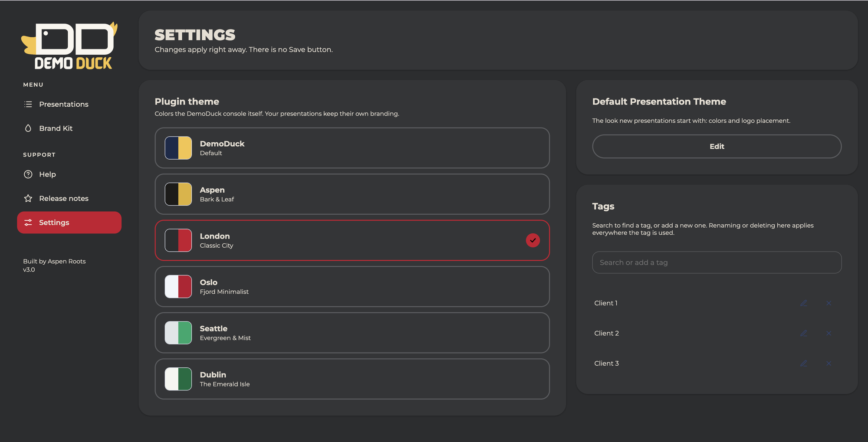Image resolution: width=868 pixels, height=442 pixels.
Task: Delete tag Client 1 with X icon
Action: pos(829,303)
